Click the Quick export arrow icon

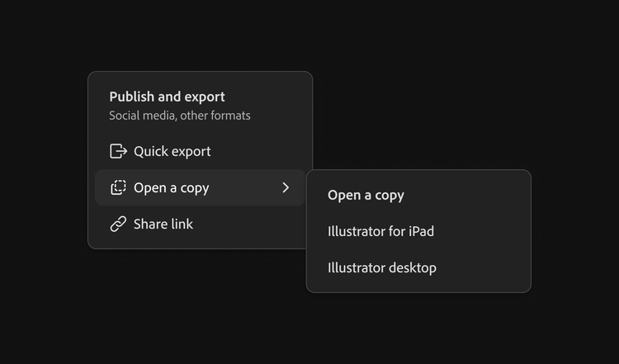118,151
